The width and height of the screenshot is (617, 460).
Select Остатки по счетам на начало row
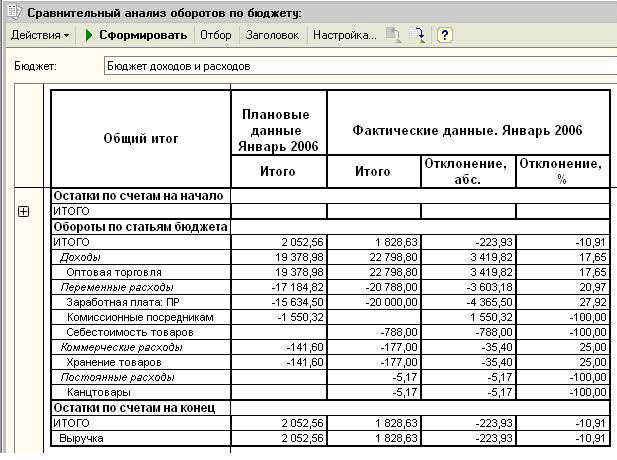pos(330,196)
